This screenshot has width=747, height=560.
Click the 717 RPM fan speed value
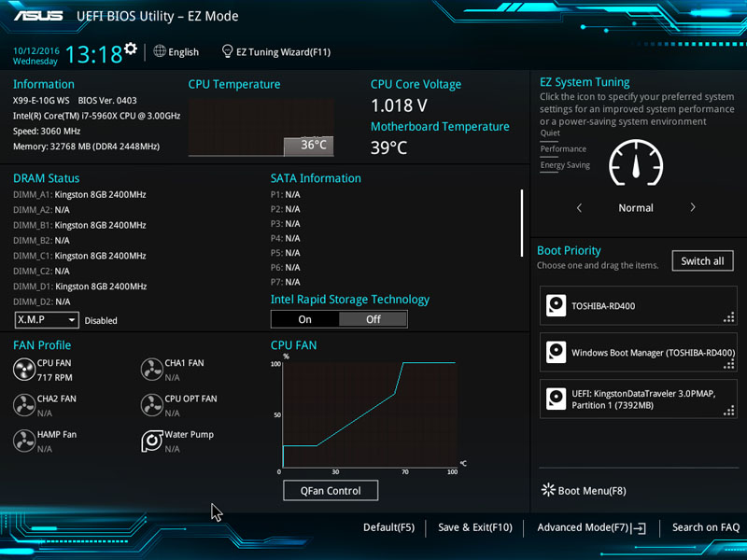55,377
